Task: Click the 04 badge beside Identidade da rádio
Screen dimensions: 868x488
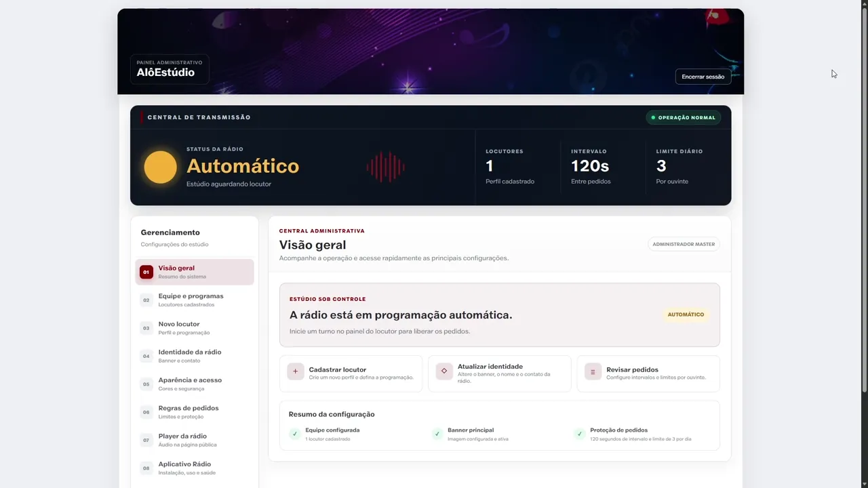Action: pos(146,356)
